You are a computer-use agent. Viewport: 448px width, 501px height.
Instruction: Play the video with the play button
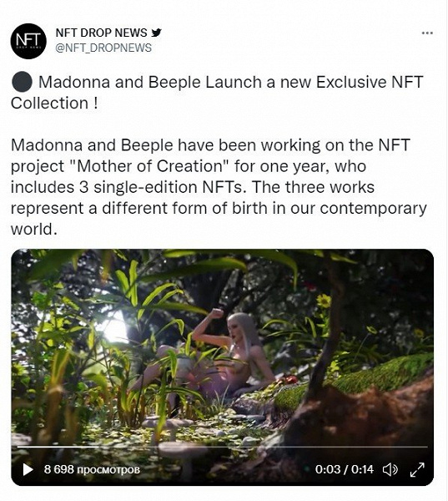pos(28,469)
